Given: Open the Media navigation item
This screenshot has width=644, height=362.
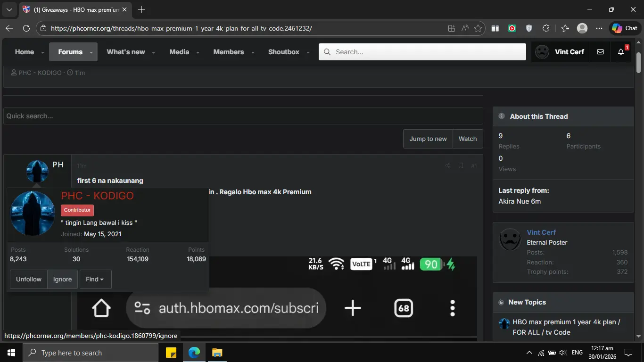Looking at the screenshot, I should [179, 52].
